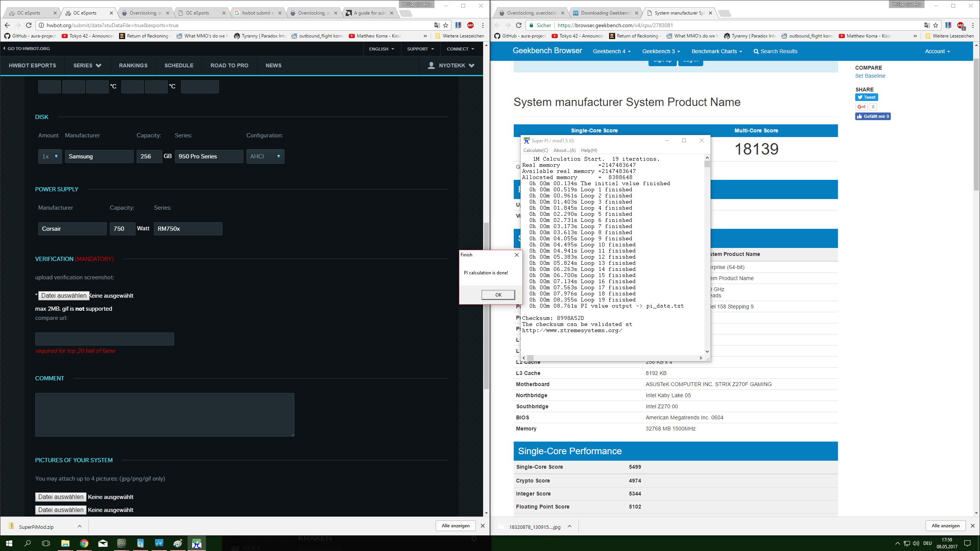Viewport: 980px width, 551px height.
Task: Click OK in the Finish dialog
Action: coord(498,295)
